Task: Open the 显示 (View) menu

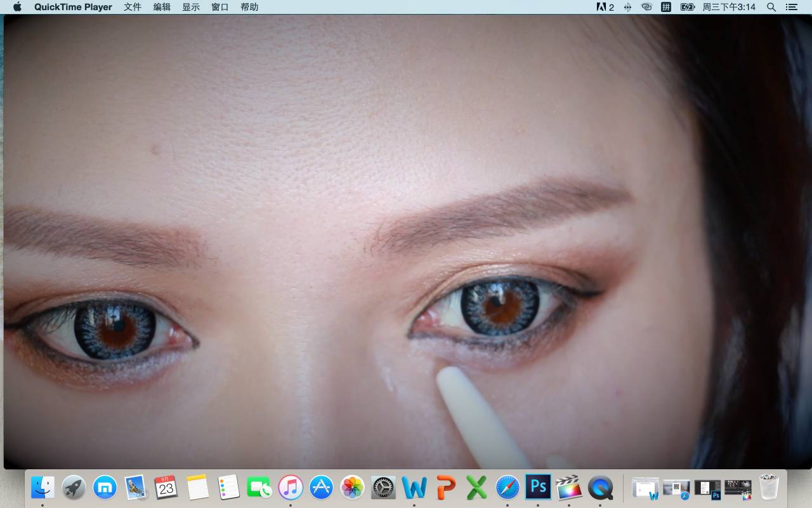Action: (191, 7)
